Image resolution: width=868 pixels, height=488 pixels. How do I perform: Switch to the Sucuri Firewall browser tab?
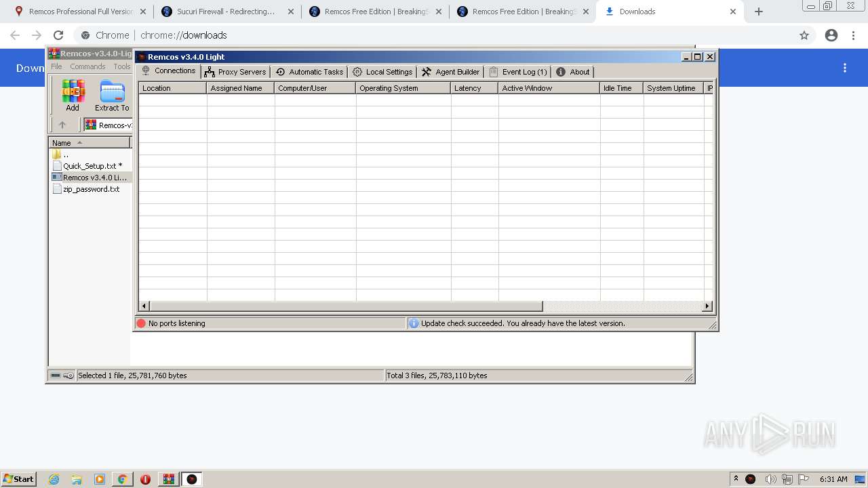click(226, 12)
